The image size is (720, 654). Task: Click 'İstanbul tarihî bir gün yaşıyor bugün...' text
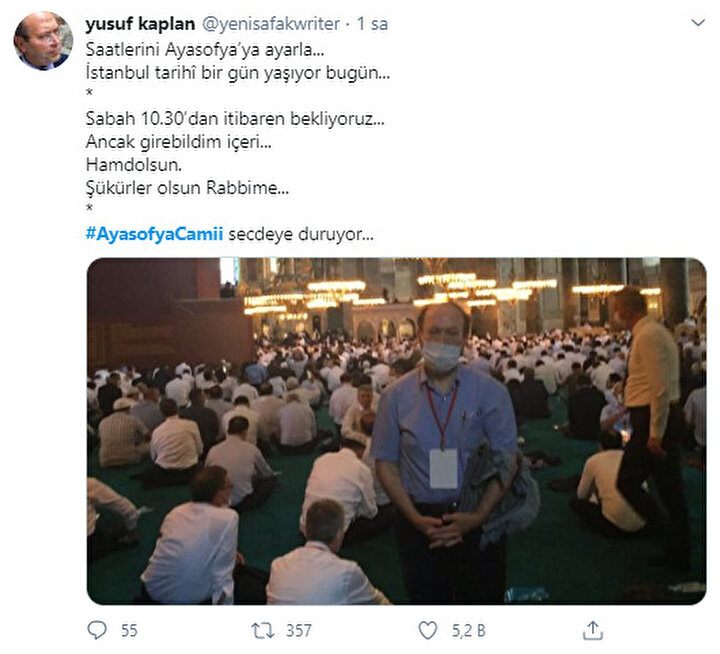point(238,73)
